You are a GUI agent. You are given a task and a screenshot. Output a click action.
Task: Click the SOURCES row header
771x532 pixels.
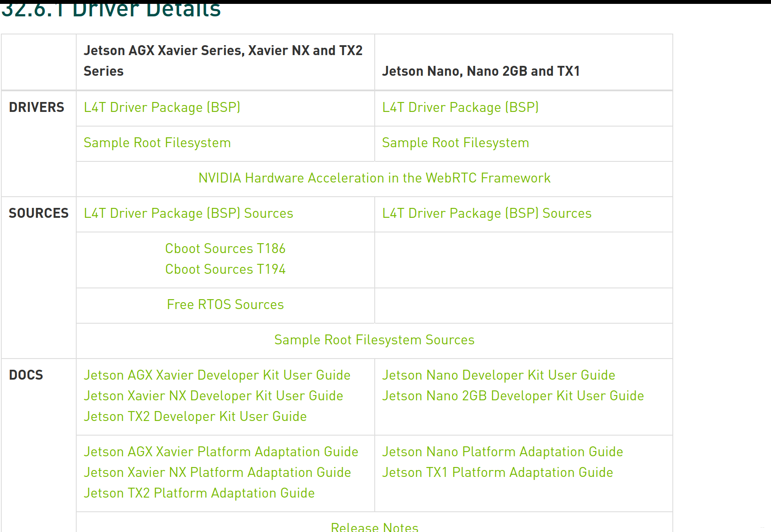pos(39,213)
